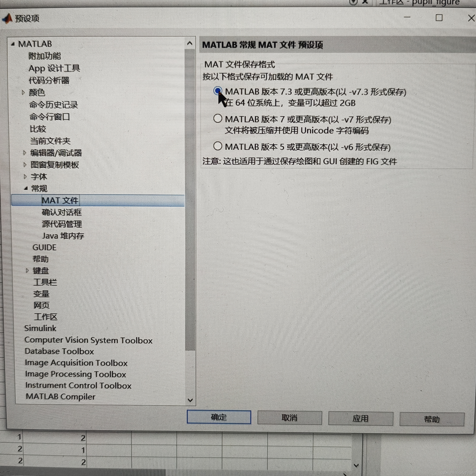476x476 pixels.
Task: Click the 取消 button
Action: (289, 418)
